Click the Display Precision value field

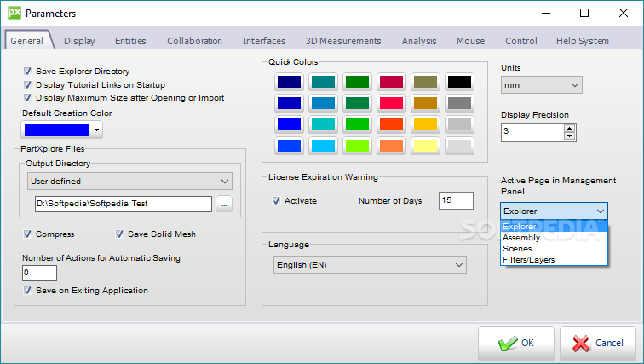(x=532, y=132)
